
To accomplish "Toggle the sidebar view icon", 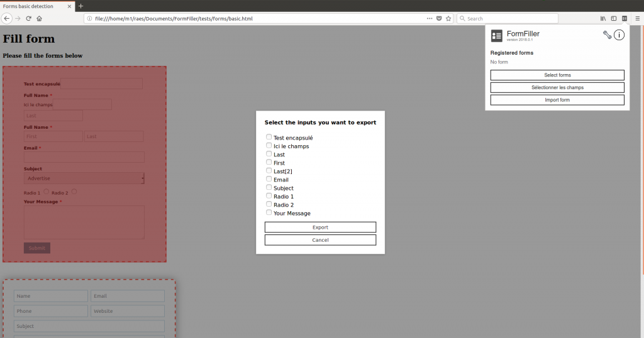I will coord(614,19).
